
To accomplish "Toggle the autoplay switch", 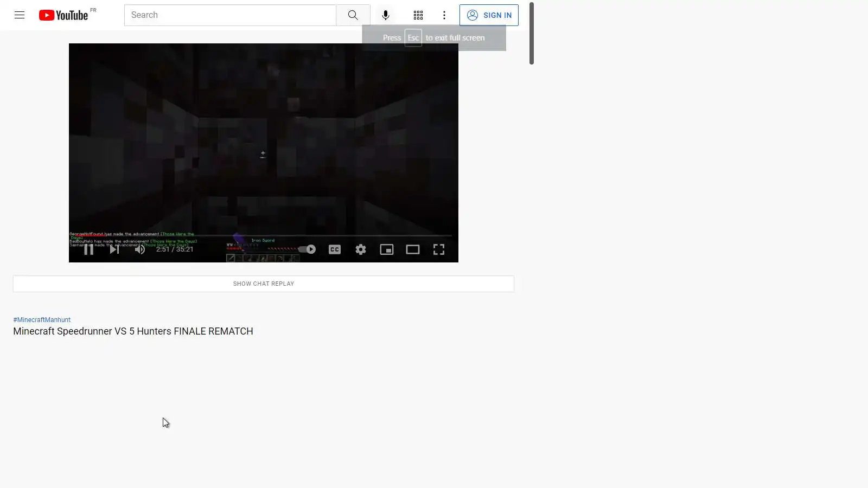I will 308,249.
